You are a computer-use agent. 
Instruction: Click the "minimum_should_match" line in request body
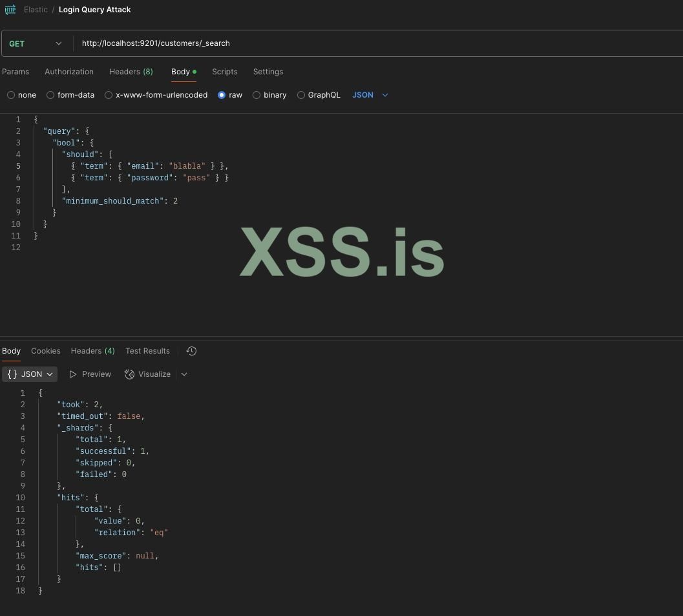(x=120, y=201)
